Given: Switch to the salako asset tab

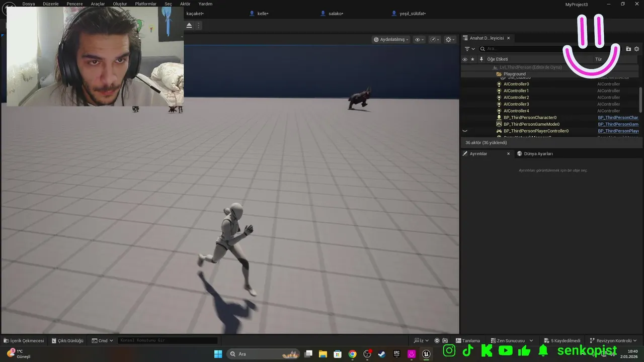Looking at the screenshot, I should (x=336, y=14).
